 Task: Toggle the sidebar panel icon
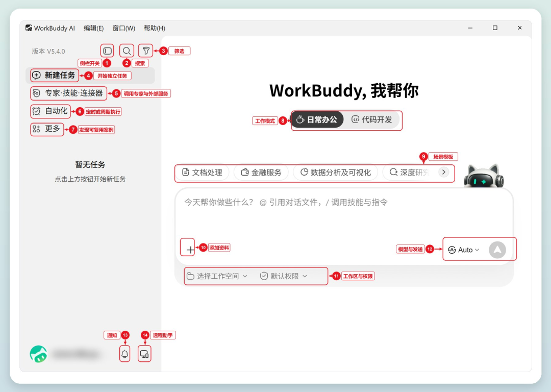pyautogui.click(x=107, y=51)
